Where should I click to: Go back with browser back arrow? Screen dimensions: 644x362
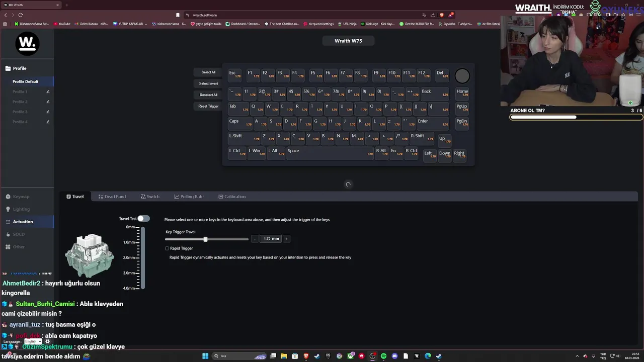pos(6,15)
